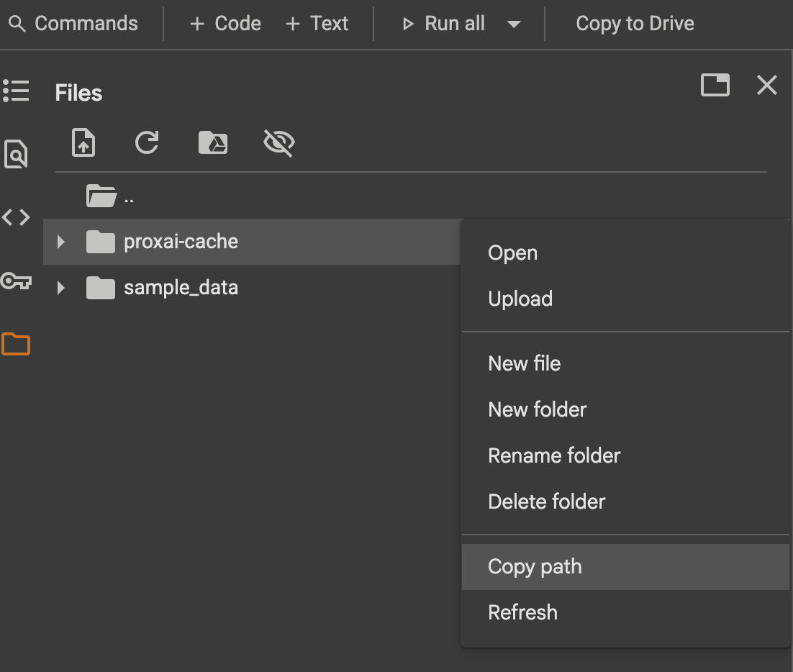The image size is (793, 672).
Task: Refresh the file list with refresh icon
Action: (x=147, y=142)
